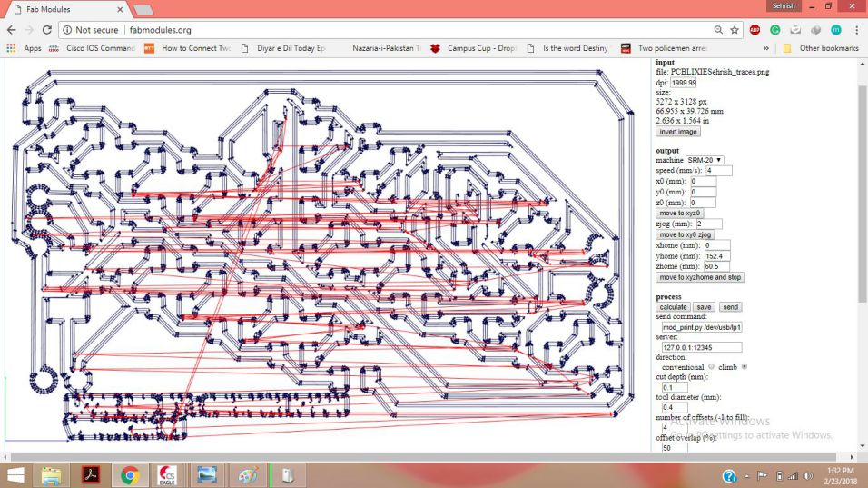Image resolution: width=868 pixels, height=488 pixels.
Task: Click the zoom magnifier icon in address bar
Action: click(x=718, y=30)
